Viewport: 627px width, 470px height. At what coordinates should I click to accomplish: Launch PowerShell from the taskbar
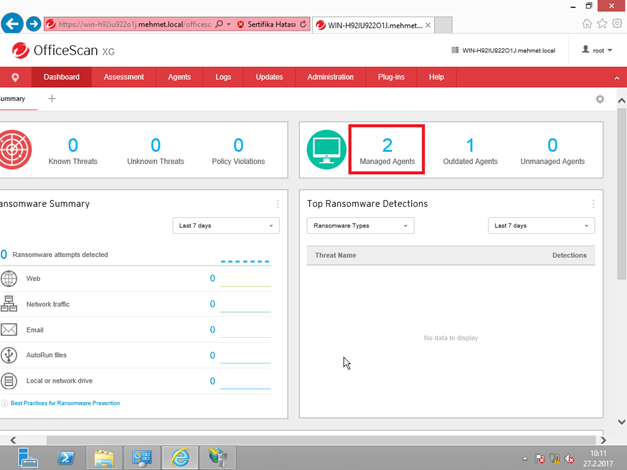click(66, 458)
